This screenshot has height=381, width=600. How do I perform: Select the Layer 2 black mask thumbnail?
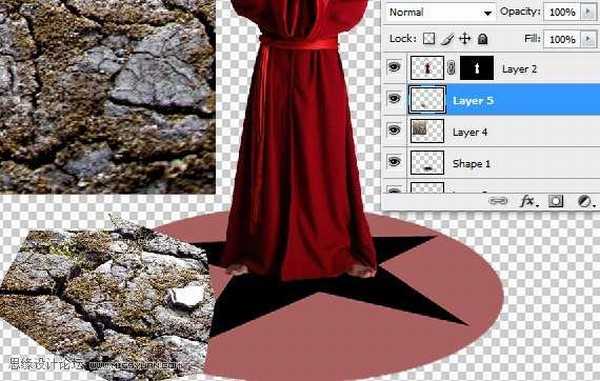(x=476, y=68)
